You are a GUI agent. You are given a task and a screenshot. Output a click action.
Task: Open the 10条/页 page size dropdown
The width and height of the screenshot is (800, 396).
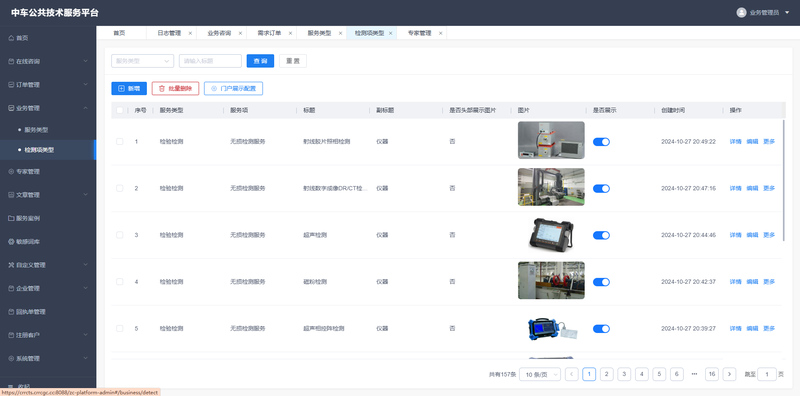540,374
